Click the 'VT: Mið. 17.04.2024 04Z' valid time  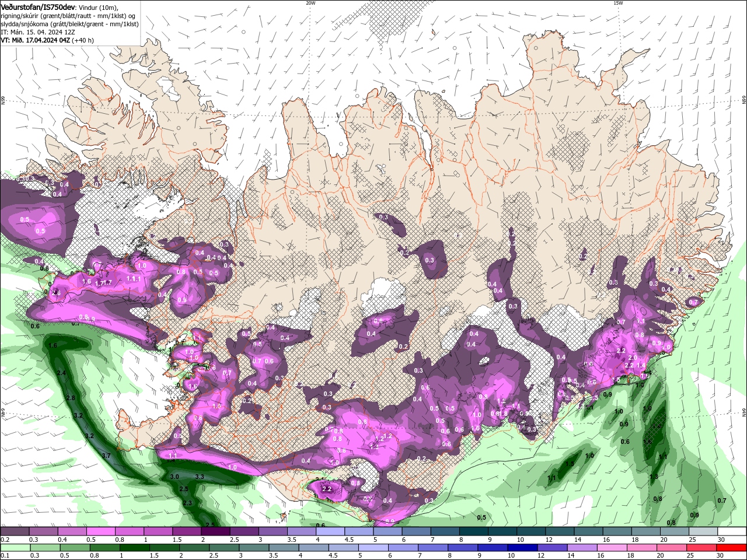point(35,40)
